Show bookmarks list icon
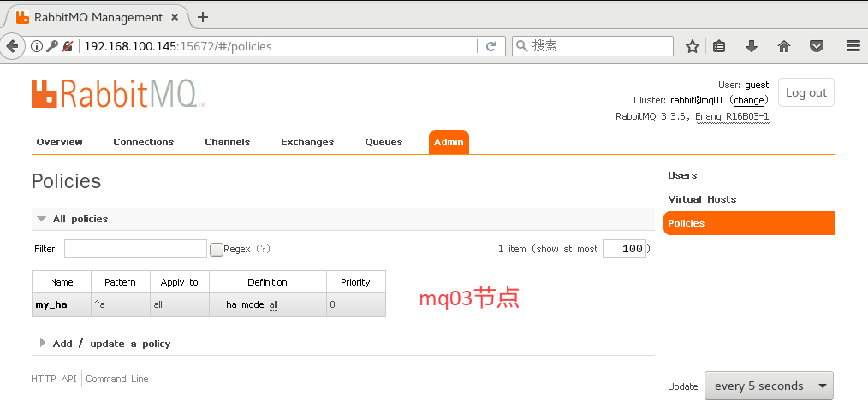 click(719, 46)
